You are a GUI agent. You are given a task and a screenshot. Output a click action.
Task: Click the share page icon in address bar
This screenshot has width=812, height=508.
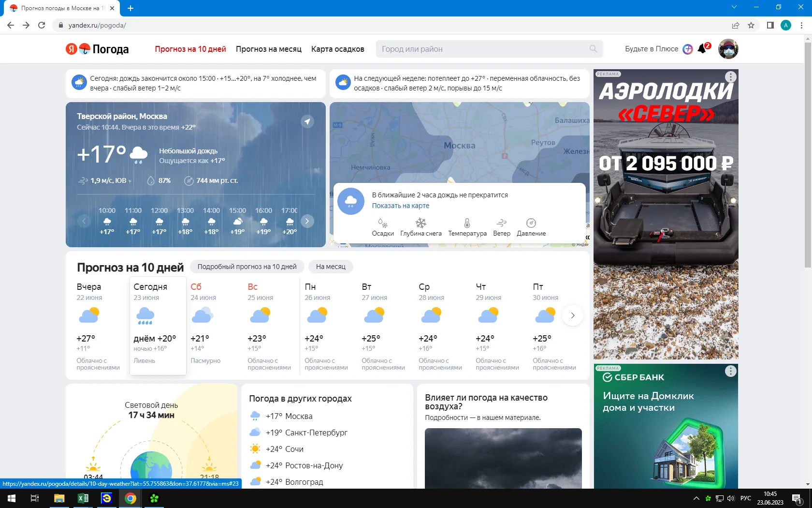click(x=736, y=25)
